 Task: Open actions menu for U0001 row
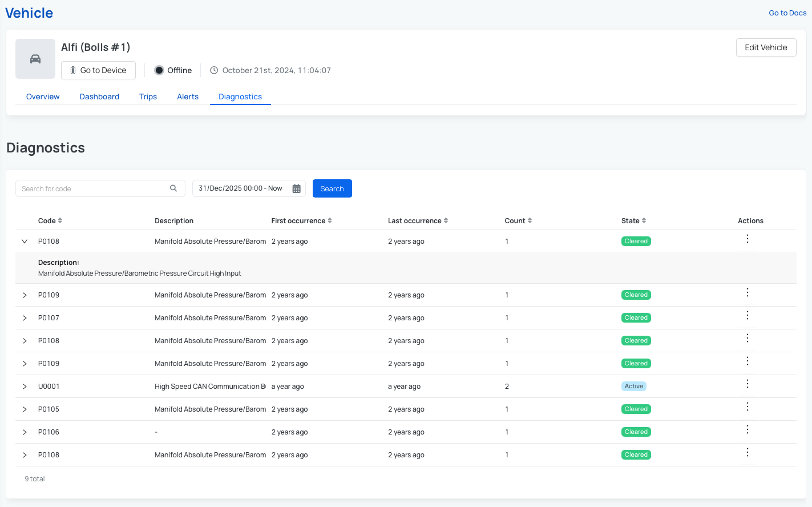coord(747,384)
